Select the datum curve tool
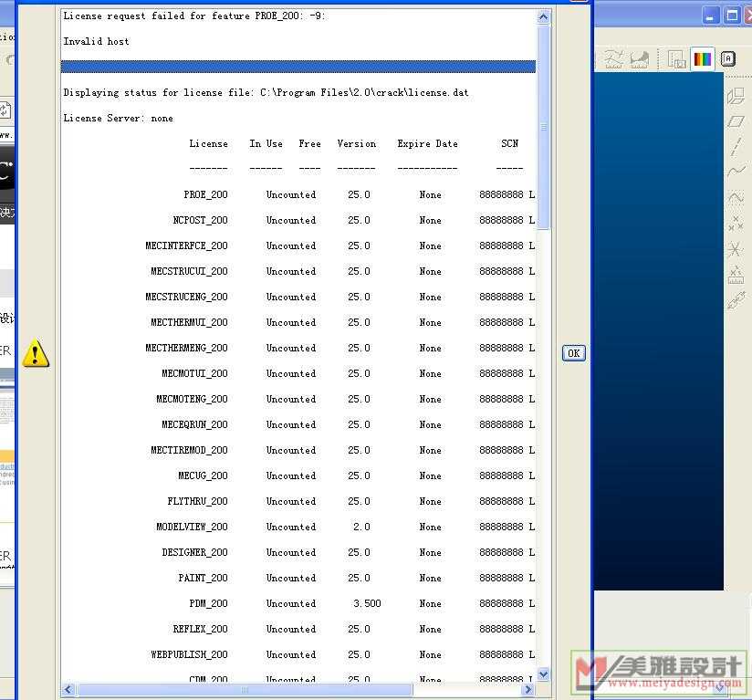This screenshot has width=752, height=700. coord(736,172)
